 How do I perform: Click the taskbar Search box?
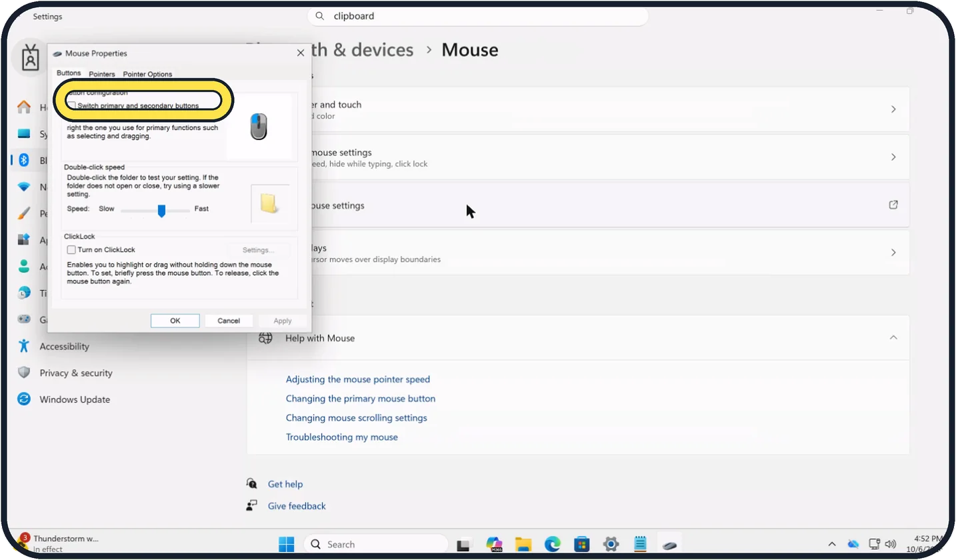tap(376, 544)
